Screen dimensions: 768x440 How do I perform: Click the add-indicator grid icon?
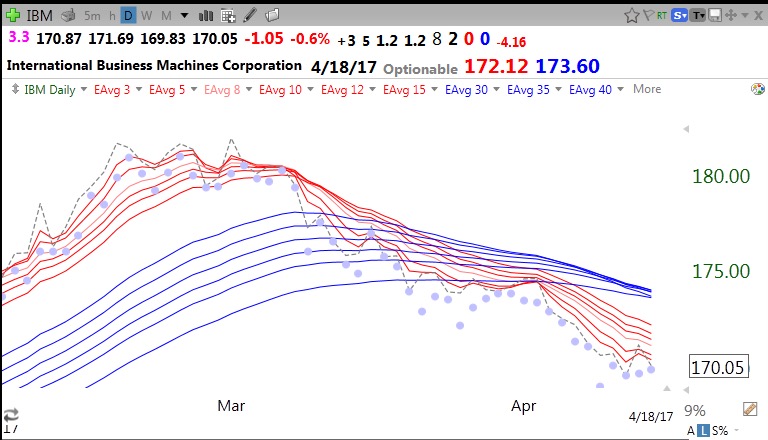pos(228,16)
